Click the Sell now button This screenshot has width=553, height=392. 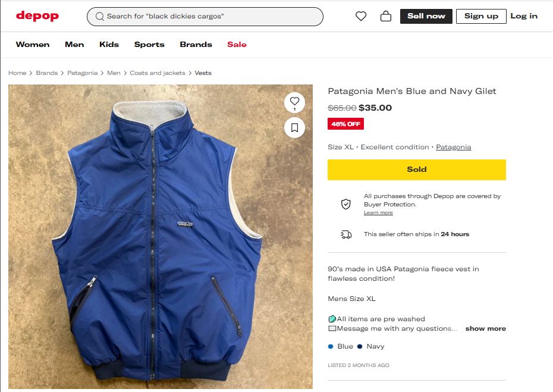click(x=426, y=17)
